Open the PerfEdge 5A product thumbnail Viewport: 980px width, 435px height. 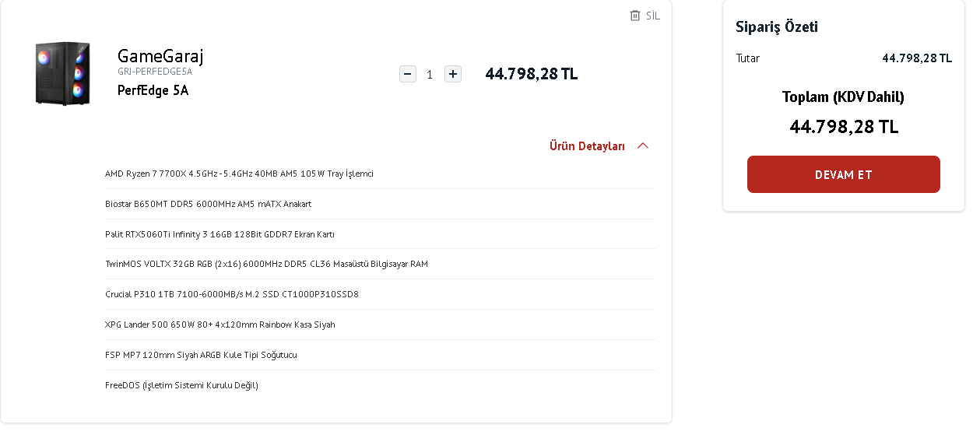(63, 74)
